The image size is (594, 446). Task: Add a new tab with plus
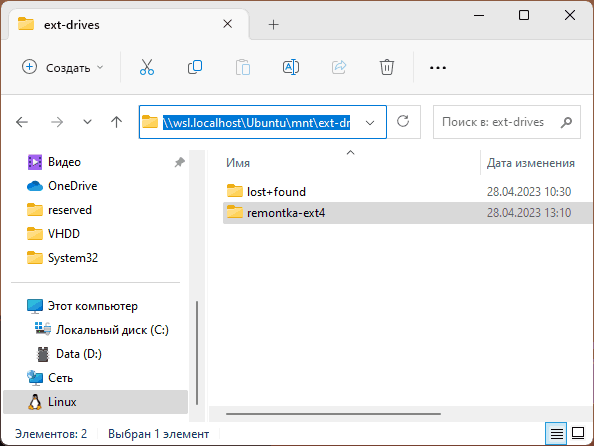coord(274,25)
